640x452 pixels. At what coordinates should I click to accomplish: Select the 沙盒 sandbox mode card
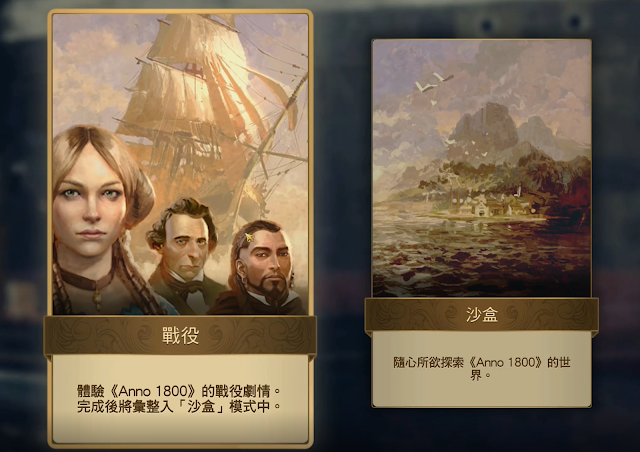pyautogui.click(x=482, y=223)
